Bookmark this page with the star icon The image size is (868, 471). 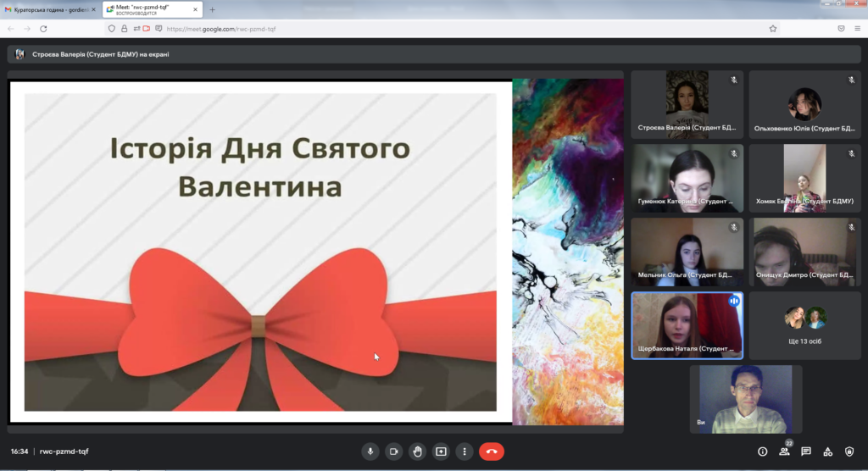click(x=773, y=28)
